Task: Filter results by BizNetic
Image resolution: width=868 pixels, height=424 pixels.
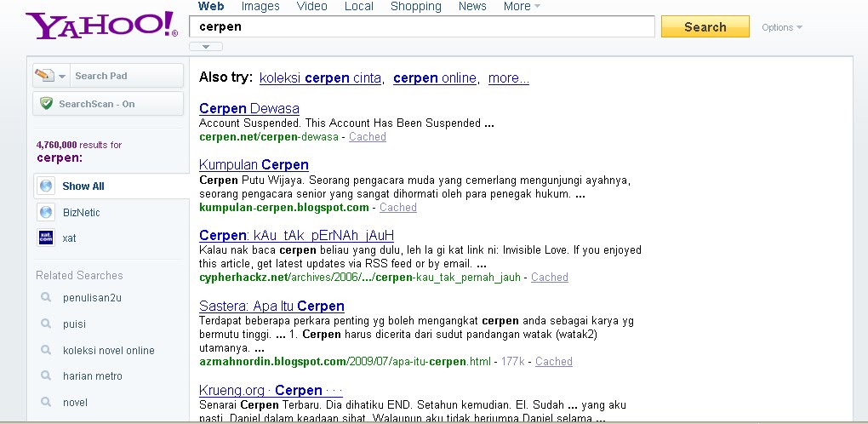Action: coord(82,213)
